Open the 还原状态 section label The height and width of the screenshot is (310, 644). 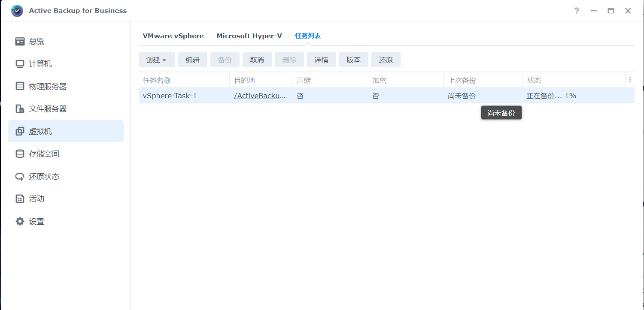(x=44, y=176)
